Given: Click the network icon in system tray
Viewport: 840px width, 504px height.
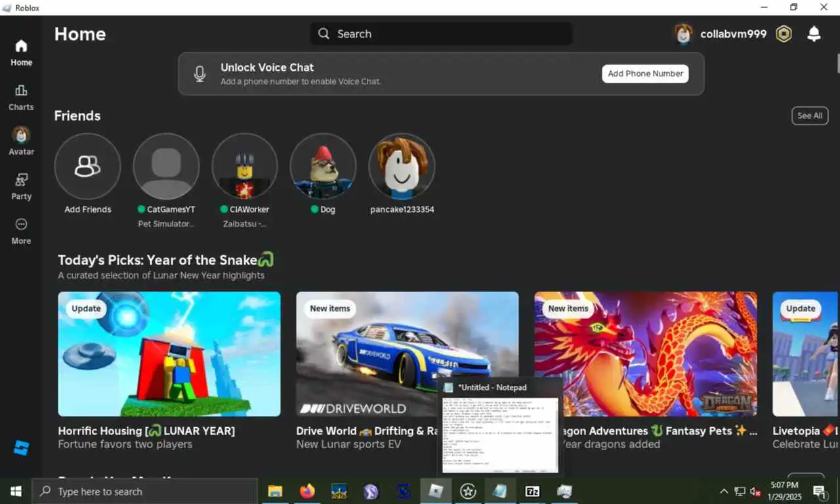Looking at the screenshot, I should (x=740, y=492).
